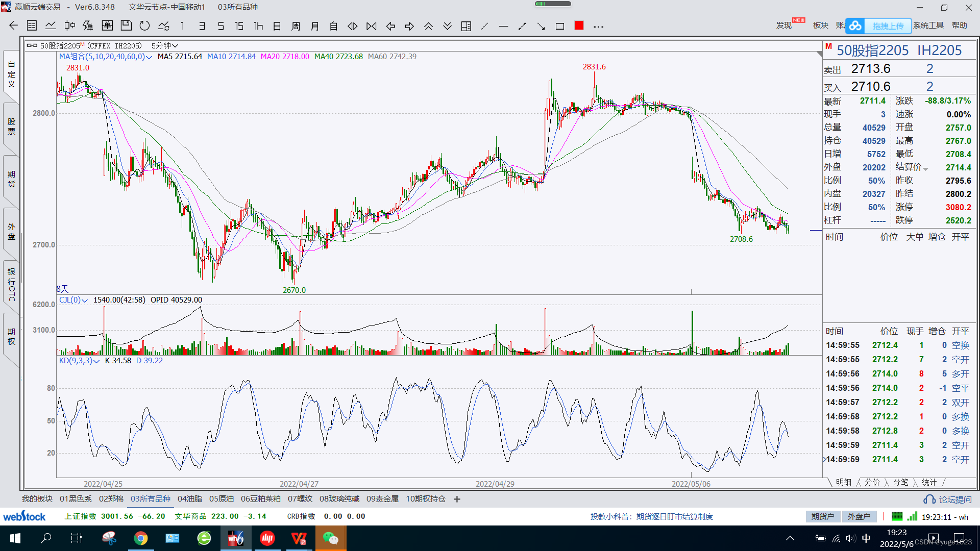Screen dimensions: 980x551
Task: Open Chrome from the taskbar
Action: click(141, 538)
